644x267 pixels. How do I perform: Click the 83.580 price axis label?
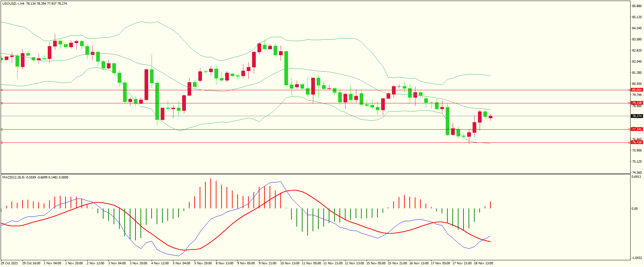[637, 39]
